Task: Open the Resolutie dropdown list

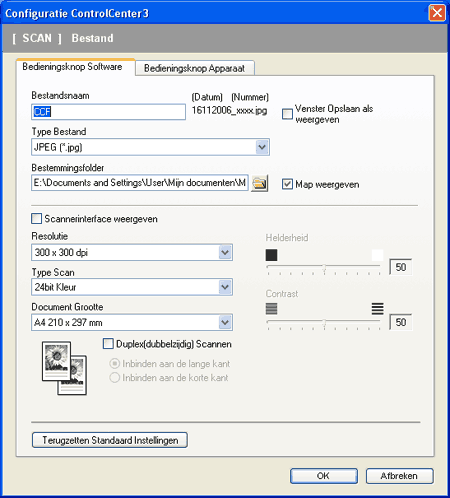Action: click(225, 252)
